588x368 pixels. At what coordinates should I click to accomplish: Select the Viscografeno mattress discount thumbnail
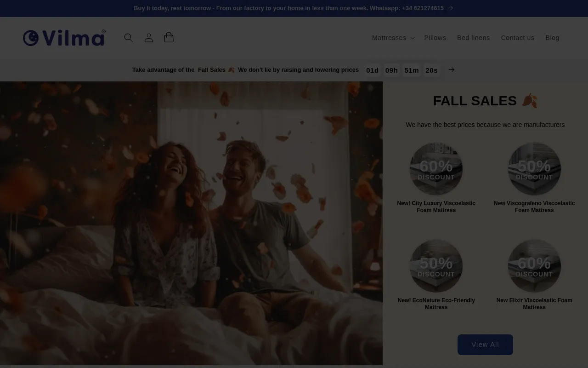[534, 169]
